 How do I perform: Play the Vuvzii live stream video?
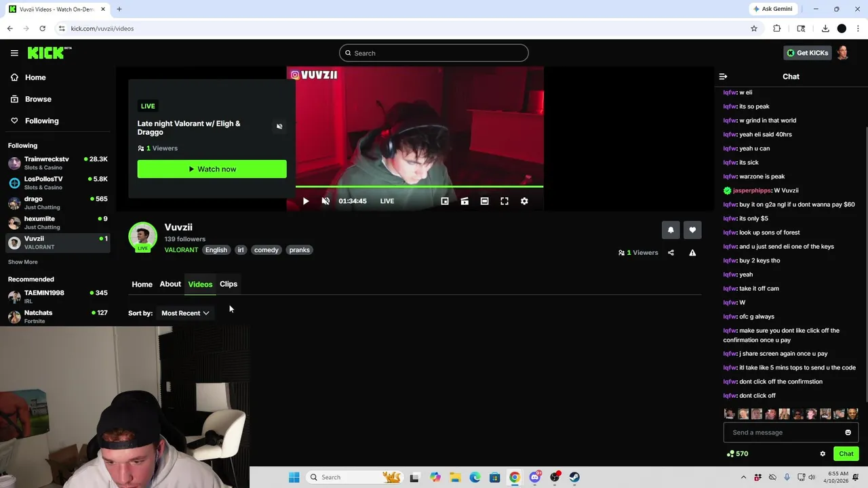coord(306,201)
